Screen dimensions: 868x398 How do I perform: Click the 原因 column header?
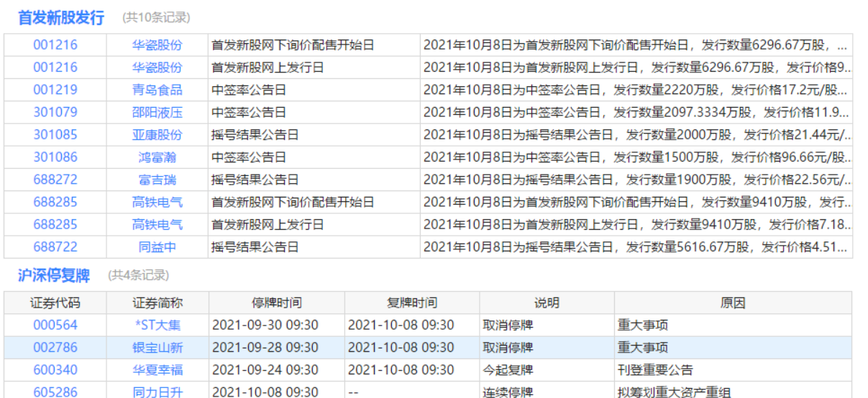[x=733, y=303]
